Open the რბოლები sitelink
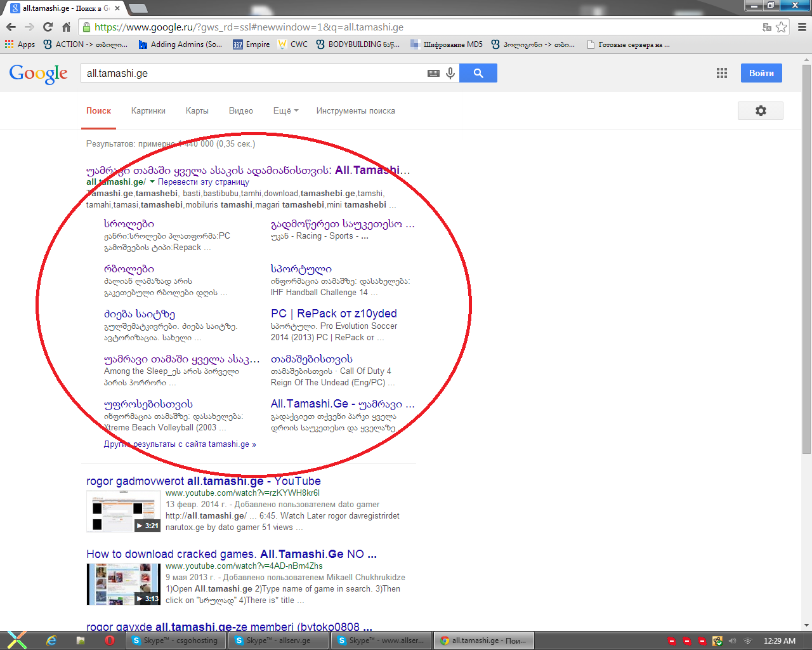 tap(129, 269)
